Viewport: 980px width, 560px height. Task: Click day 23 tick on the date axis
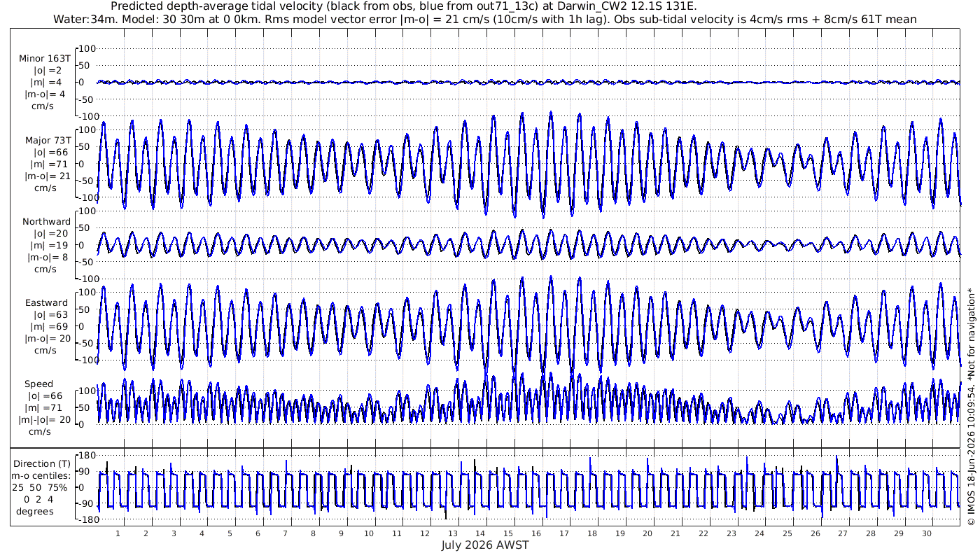(x=731, y=533)
